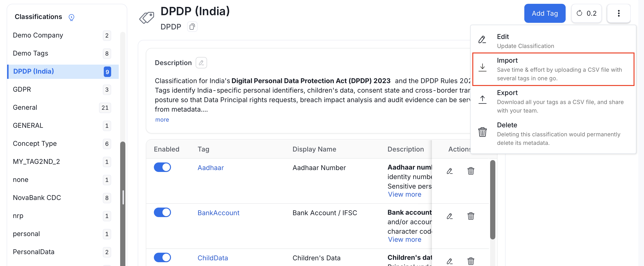
Task: Open the three-dot more options menu
Action: point(619,13)
